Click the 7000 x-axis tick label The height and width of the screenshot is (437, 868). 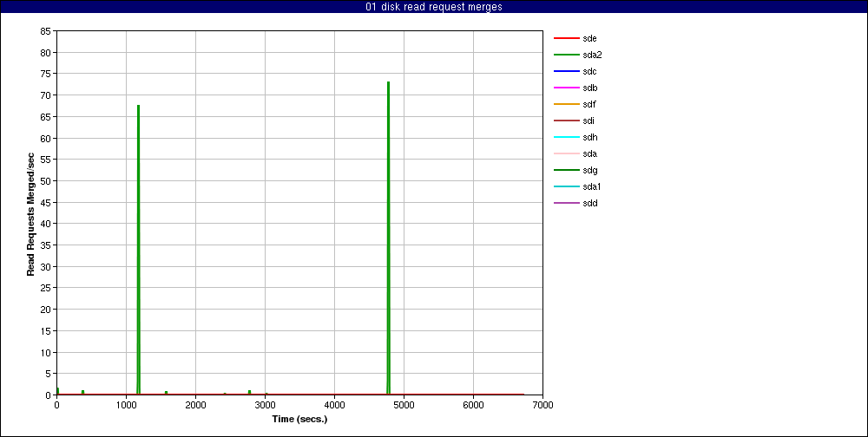coord(542,405)
